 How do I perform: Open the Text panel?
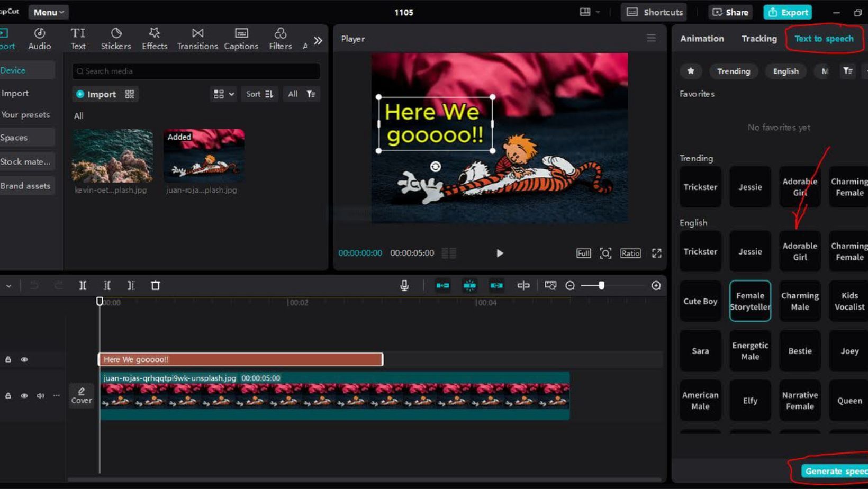78,39
